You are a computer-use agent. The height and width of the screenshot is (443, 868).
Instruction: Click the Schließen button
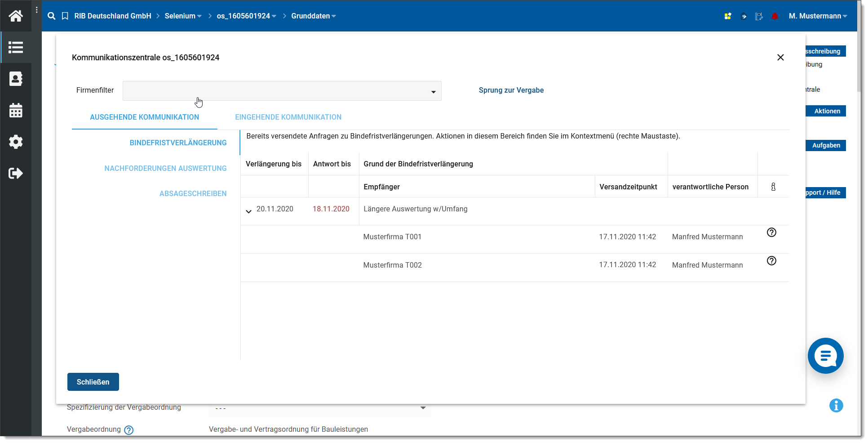pos(93,382)
